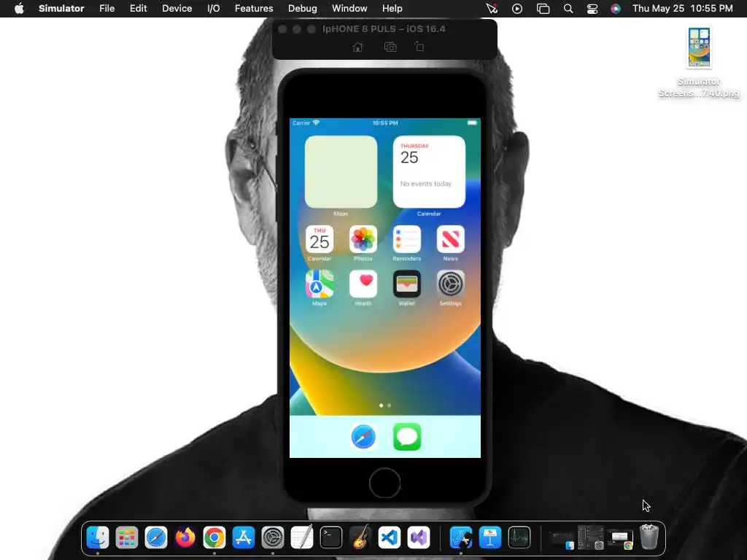Open Safari in the iPhone dock
Image resolution: width=747 pixels, height=560 pixels.
click(363, 437)
